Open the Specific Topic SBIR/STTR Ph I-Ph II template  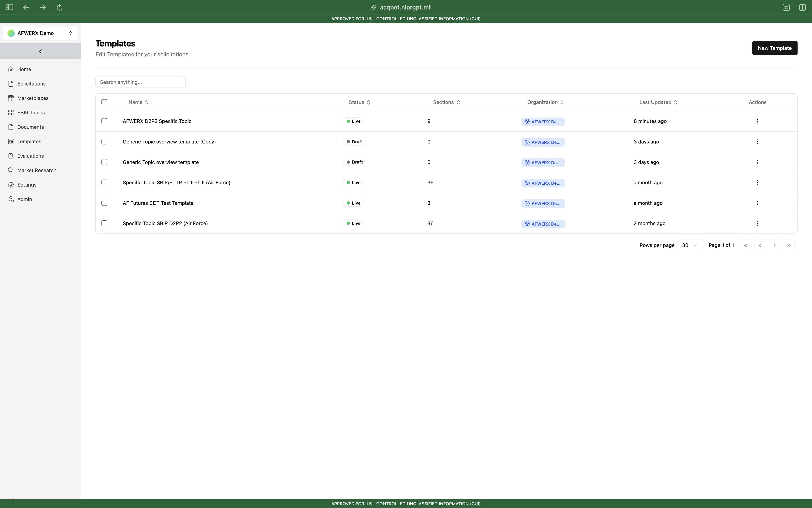click(x=176, y=182)
